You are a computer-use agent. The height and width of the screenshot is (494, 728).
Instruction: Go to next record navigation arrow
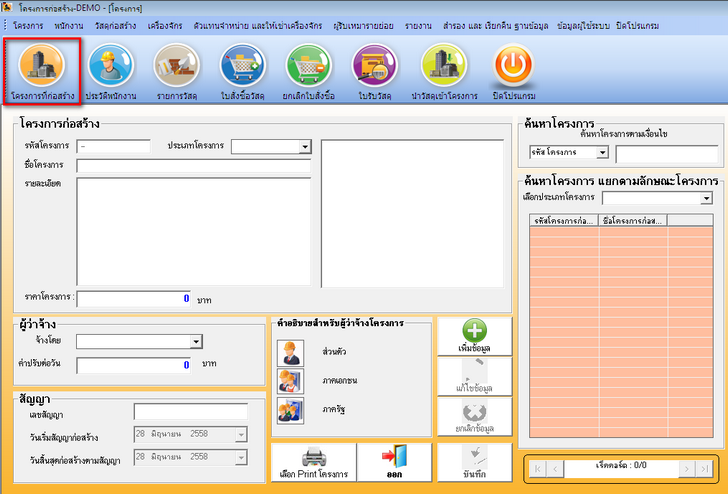(x=687, y=469)
